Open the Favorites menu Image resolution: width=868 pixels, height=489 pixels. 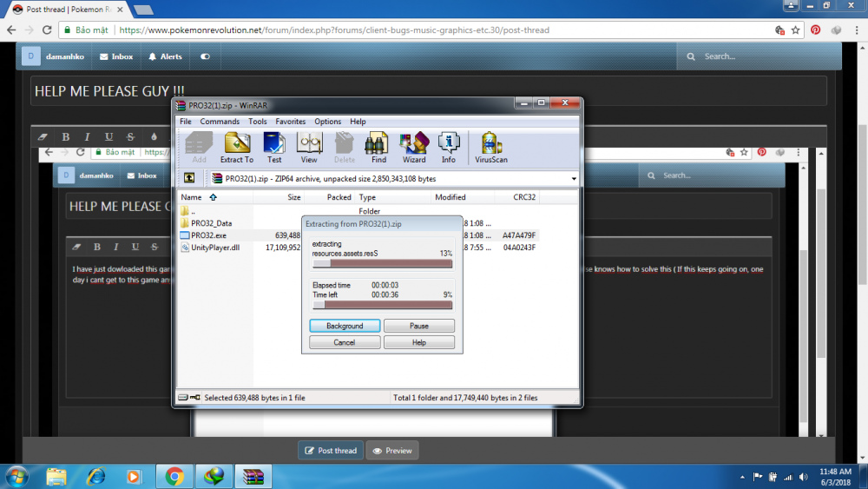click(291, 122)
